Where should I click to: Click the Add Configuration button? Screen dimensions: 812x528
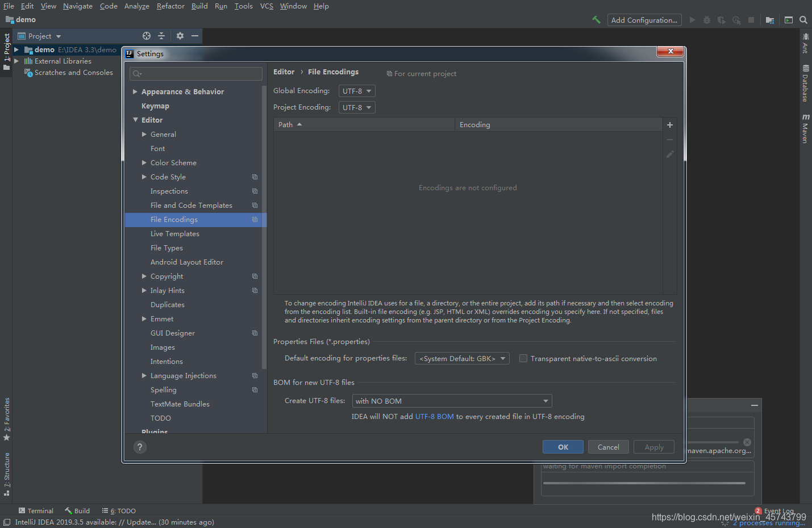point(644,20)
